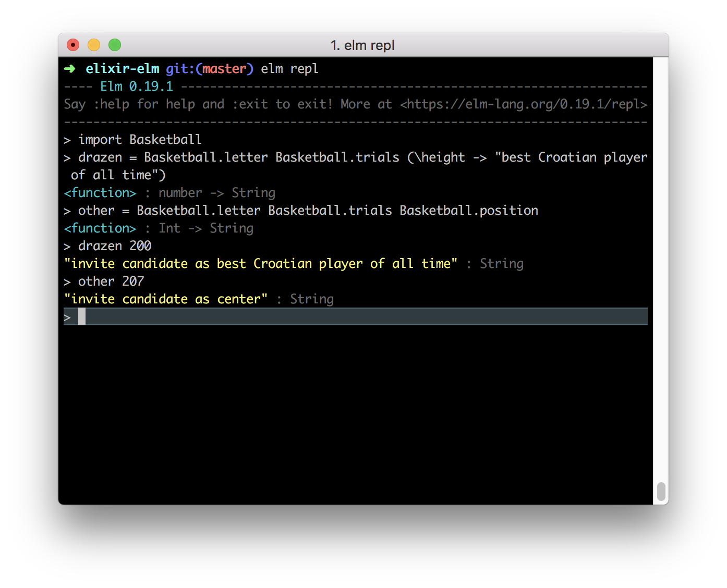Click the elm-lang.org repl URL
The width and height of the screenshot is (727, 588).
tap(523, 104)
